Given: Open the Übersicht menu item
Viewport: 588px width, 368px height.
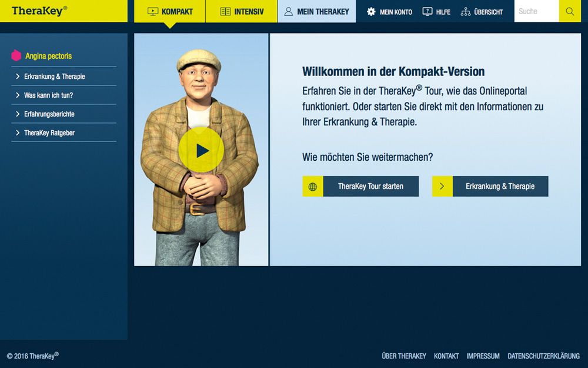Looking at the screenshot, I should pos(482,12).
